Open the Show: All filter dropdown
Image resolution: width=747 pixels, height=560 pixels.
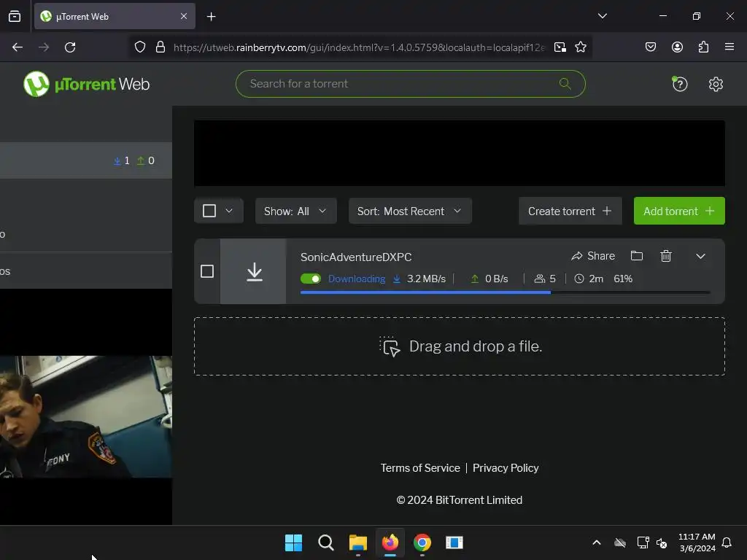pyautogui.click(x=296, y=211)
